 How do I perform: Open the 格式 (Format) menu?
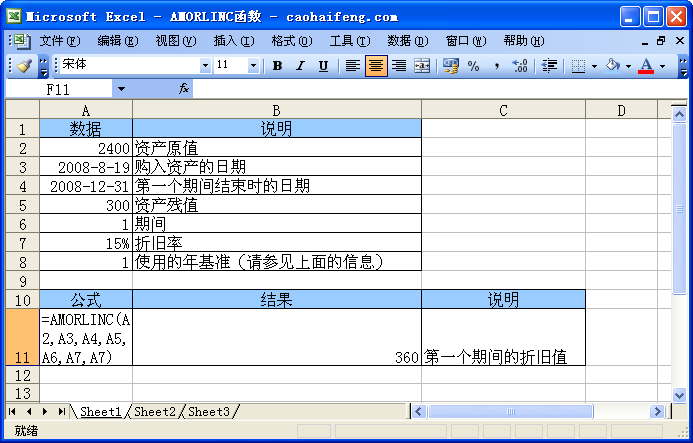(291, 41)
